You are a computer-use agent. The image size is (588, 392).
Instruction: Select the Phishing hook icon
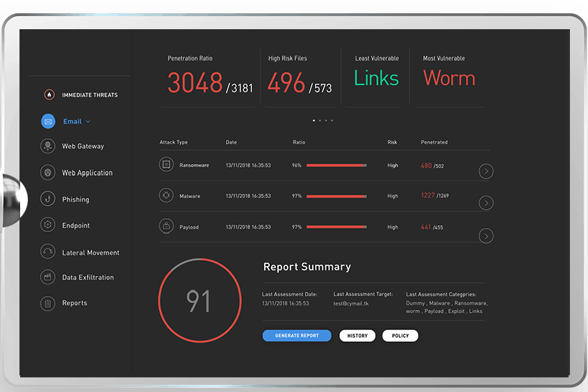(48, 199)
